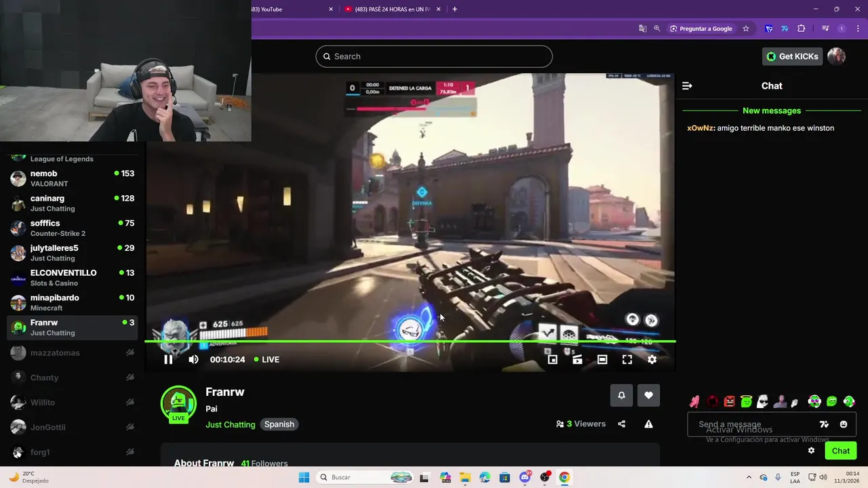The height and width of the screenshot is (488, 868).
Task: Click xOwNz username in chat
Action: click(x=701, y=128)
